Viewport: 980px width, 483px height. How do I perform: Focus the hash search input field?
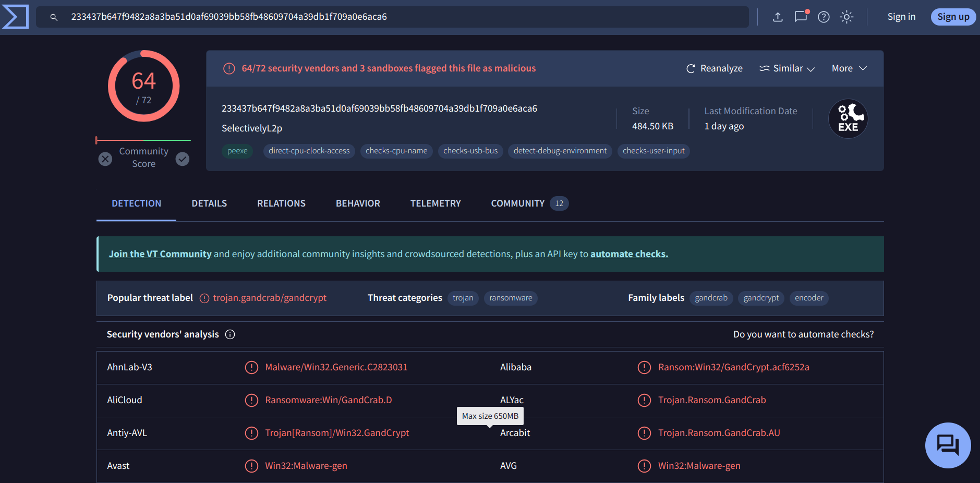[392, 17]
